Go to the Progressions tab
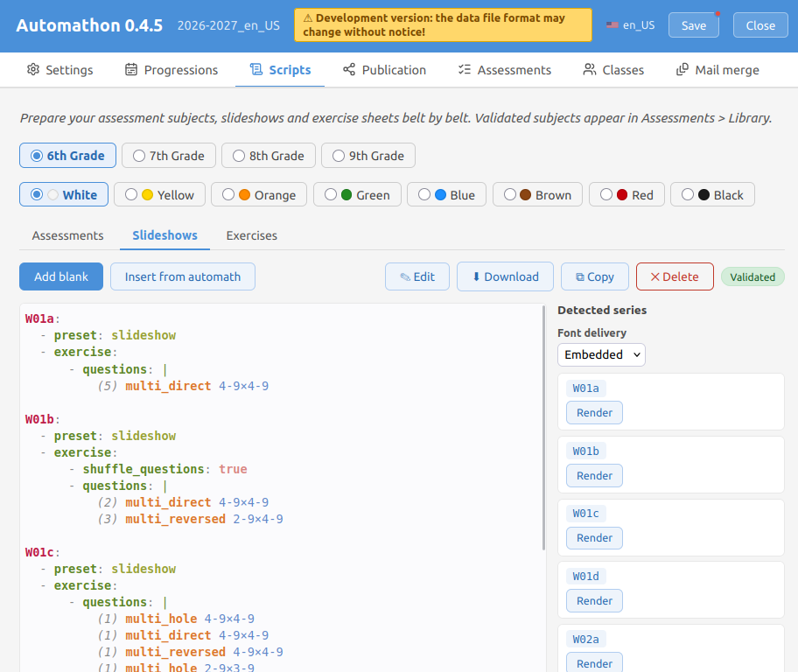This screenshot has height=672, width=798. [171, 70]
